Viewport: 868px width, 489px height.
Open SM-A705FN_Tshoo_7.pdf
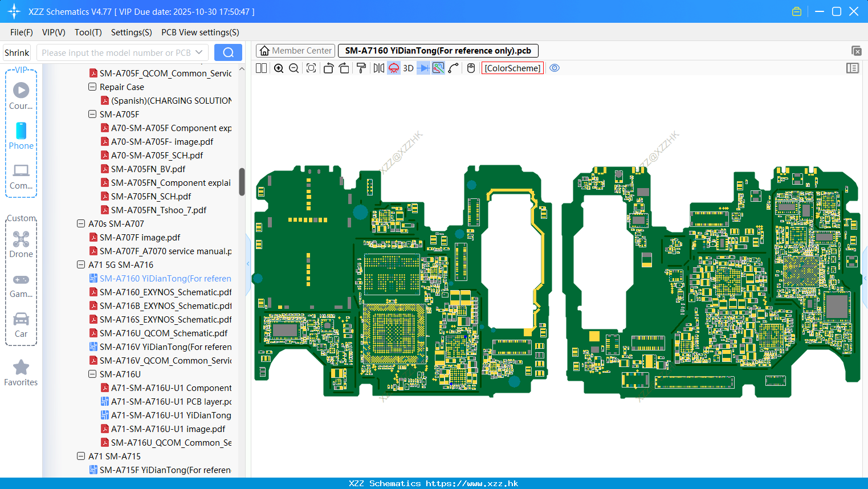[x=158, y=210]
